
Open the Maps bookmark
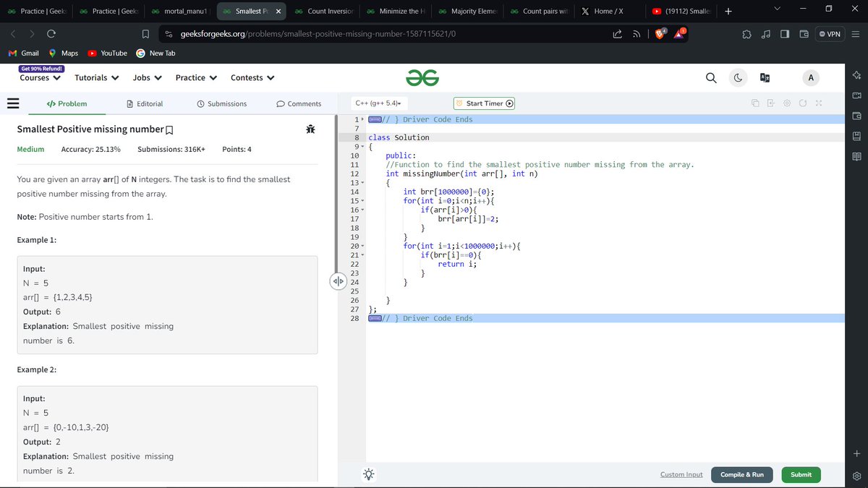[x=64, y=53]
